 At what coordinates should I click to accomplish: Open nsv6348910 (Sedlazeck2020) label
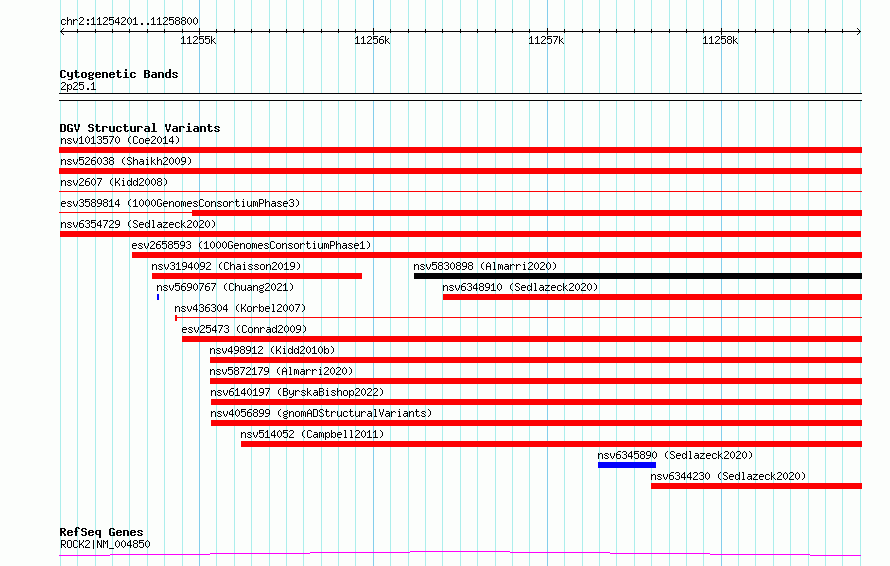[520, 287]
